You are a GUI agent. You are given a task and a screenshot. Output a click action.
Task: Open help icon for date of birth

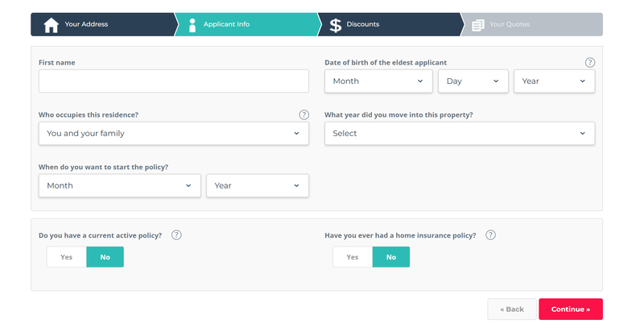click(x=590, y=63)
